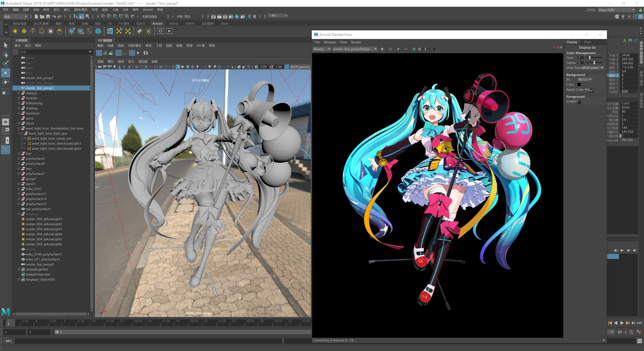
Task: Open Arnold menu in main menu bar
Action: (x=148, y=10)
